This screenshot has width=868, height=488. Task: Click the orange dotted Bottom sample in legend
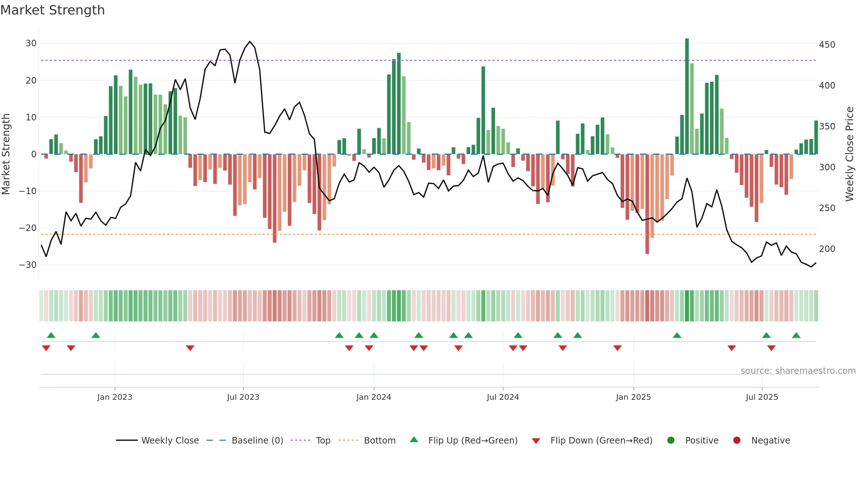coord(349,440)
